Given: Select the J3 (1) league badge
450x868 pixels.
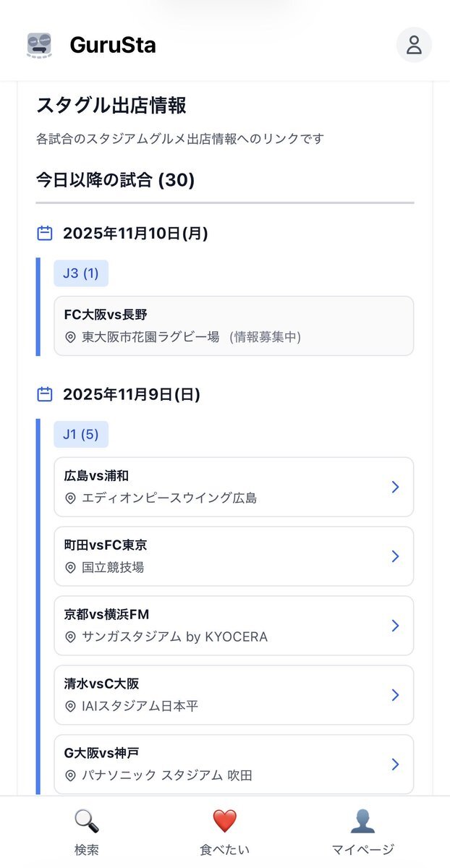Looking at the screenshot, I should [81, 273].
